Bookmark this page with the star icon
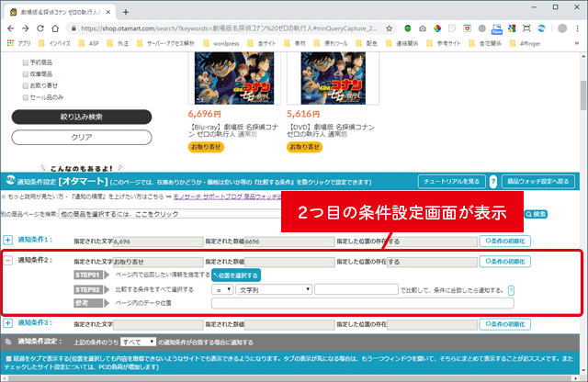This screenshot has height=382, width=588. (390, 28)
